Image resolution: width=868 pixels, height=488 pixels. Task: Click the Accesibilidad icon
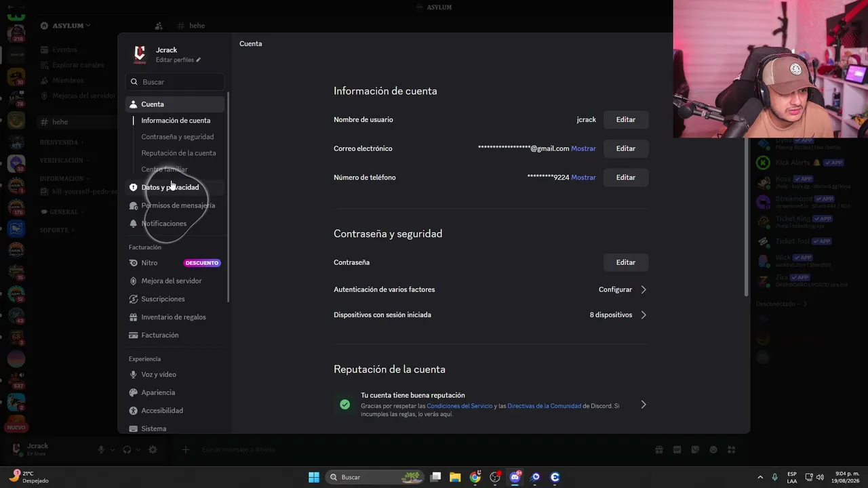134,411
